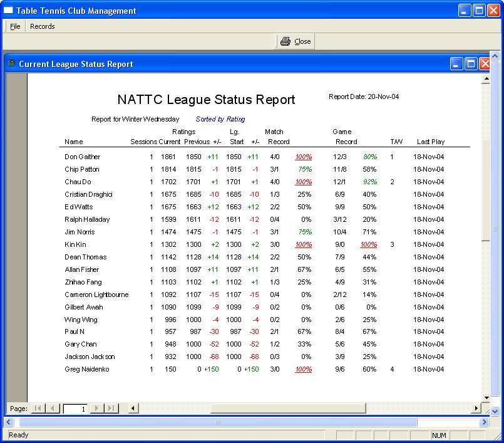
Task: Select the name Jim Norris
Action: click(x=80, y=232)
